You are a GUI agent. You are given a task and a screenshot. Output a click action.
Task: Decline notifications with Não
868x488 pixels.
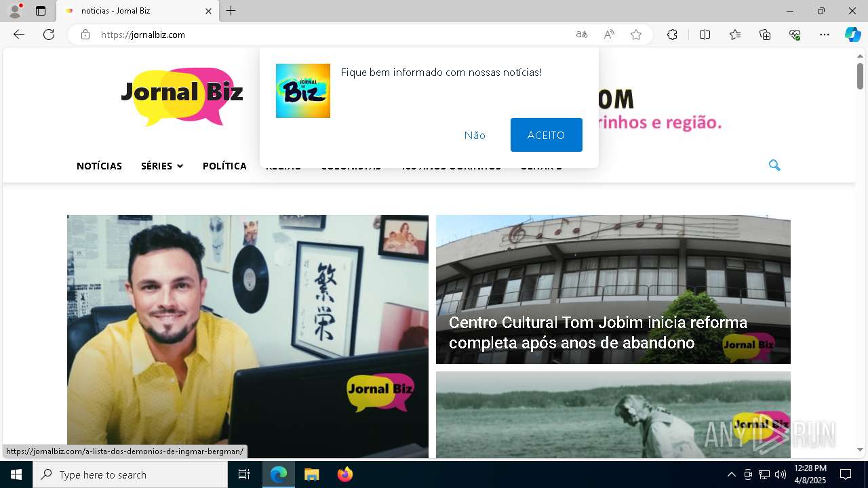(475, 135)
